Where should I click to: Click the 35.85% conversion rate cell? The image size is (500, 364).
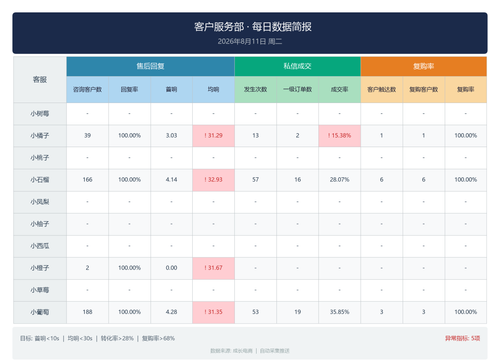(x=339, y=312)
